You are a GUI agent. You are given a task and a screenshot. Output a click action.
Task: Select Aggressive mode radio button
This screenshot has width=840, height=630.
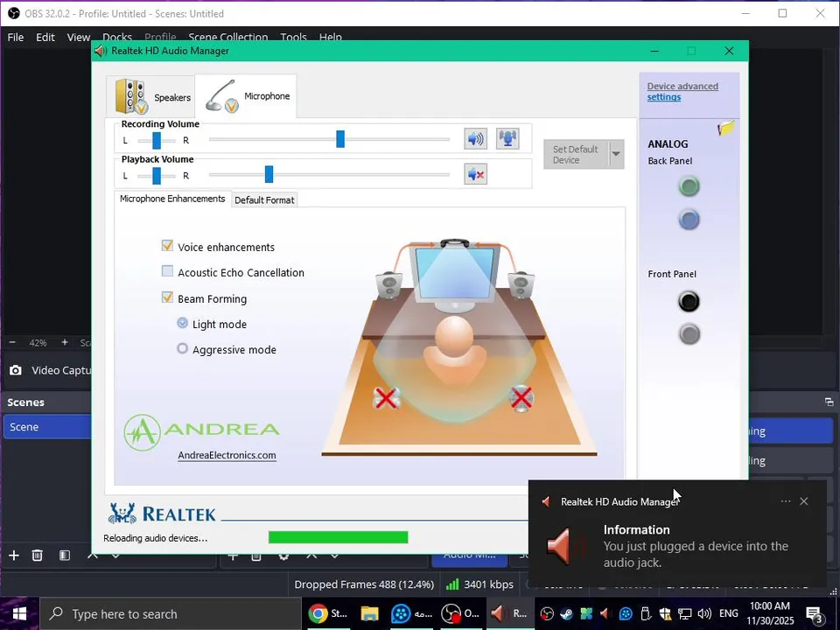tap(182, 349)
